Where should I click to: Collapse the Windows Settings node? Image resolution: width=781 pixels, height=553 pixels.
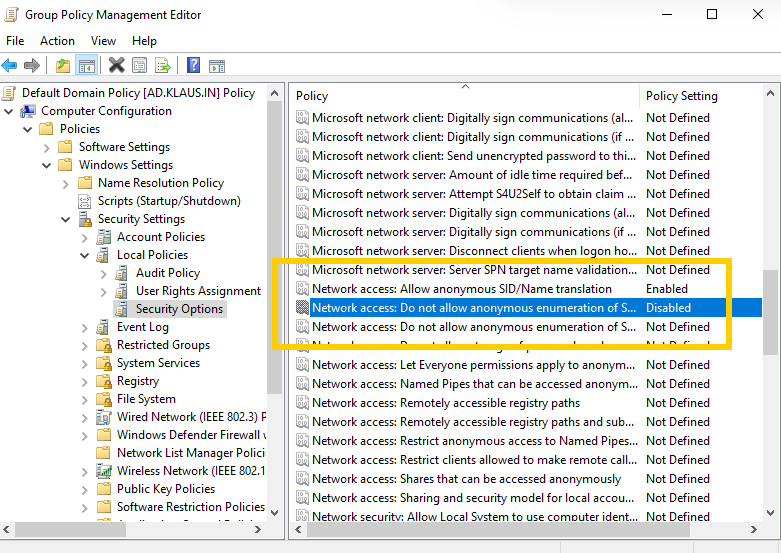point(46,165)
